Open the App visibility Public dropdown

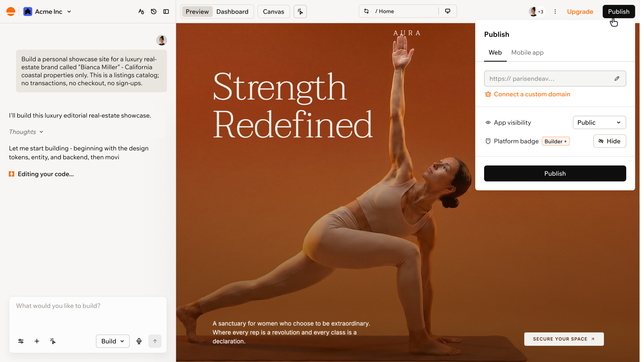pos(599,122)
